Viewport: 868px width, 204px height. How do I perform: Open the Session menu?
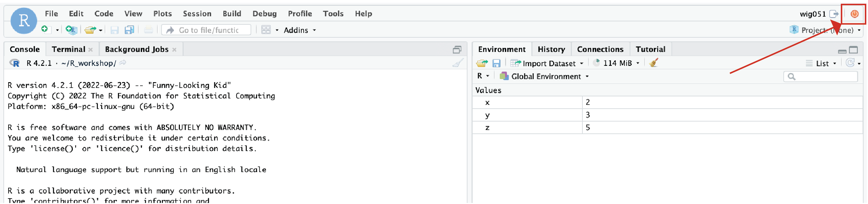click(x=197, y=14)
